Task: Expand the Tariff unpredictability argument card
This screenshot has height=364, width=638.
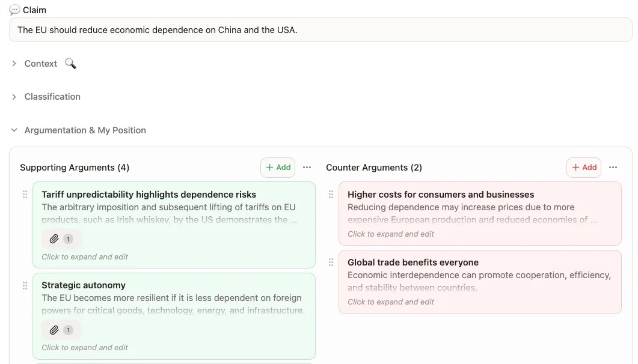Action: click(x=174, y=225)
